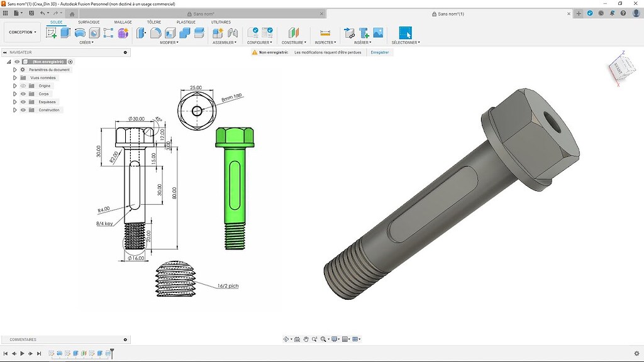644x362 pixels.
Task: Open the Revolve tool icon
Action: 79,33
